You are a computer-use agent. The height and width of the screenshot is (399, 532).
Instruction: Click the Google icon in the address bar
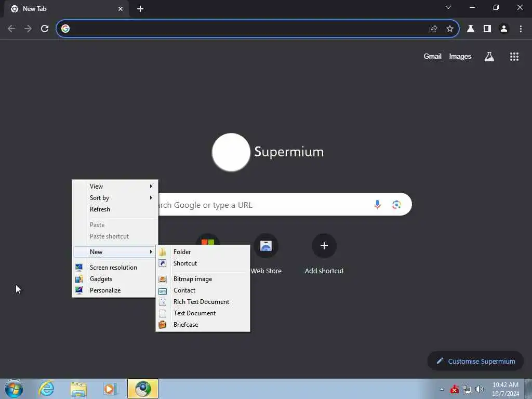point(65,29)
